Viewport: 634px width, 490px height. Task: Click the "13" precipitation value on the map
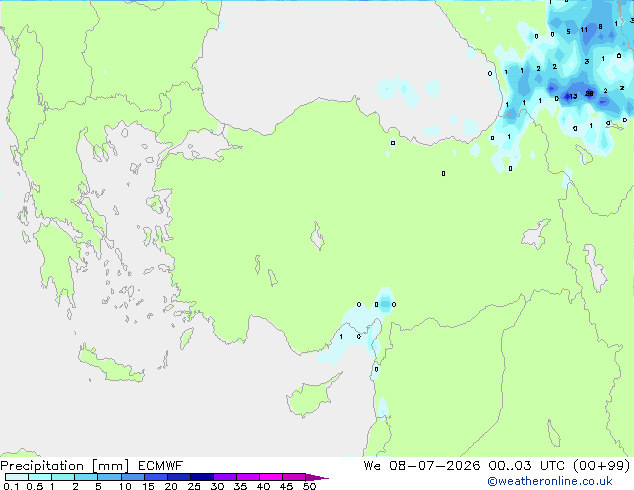(x=573, y=96)
